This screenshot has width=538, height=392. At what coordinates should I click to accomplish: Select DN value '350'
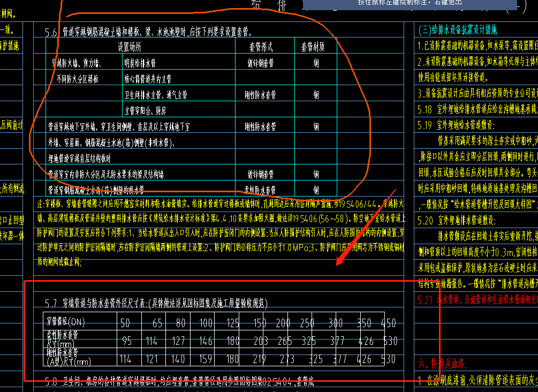pos(364,323)
